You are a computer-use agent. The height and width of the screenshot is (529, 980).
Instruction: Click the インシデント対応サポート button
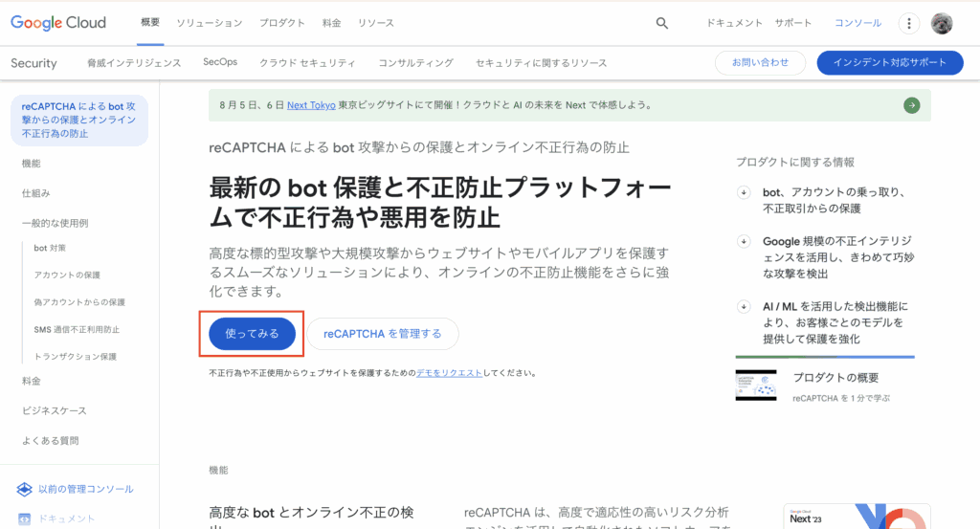pos(890,62)
